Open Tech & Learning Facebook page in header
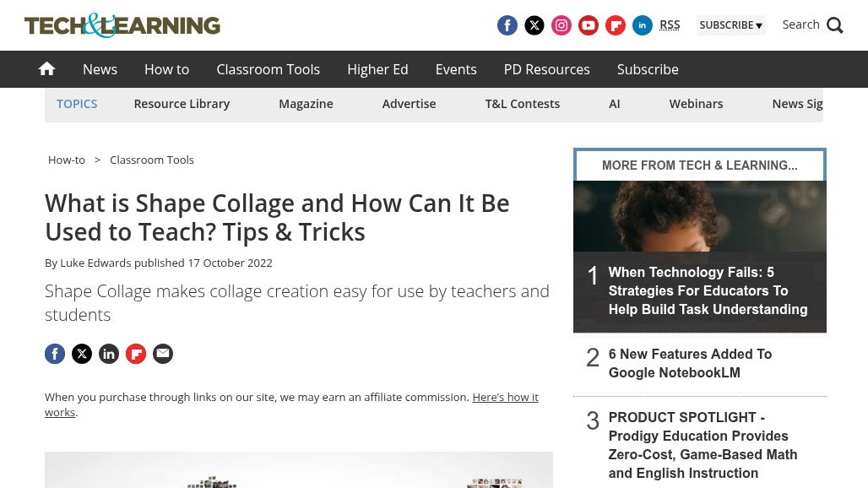 click(x=507, y=25)
